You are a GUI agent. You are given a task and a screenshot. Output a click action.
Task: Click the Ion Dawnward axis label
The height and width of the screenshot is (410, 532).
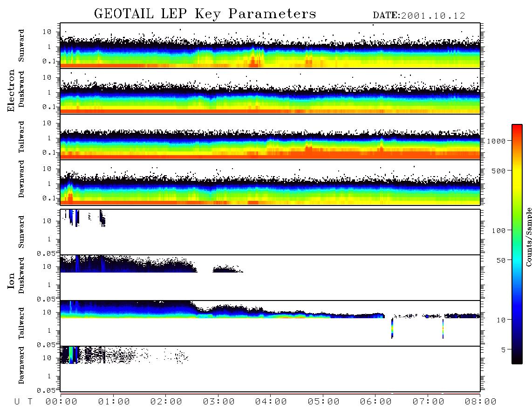(21, 365)
